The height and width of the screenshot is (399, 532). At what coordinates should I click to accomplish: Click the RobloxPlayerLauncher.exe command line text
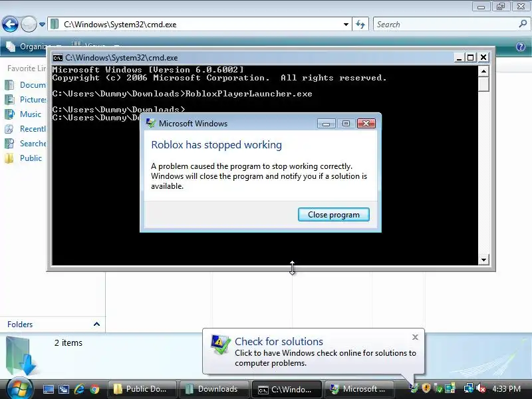click(x=249, y=94)
